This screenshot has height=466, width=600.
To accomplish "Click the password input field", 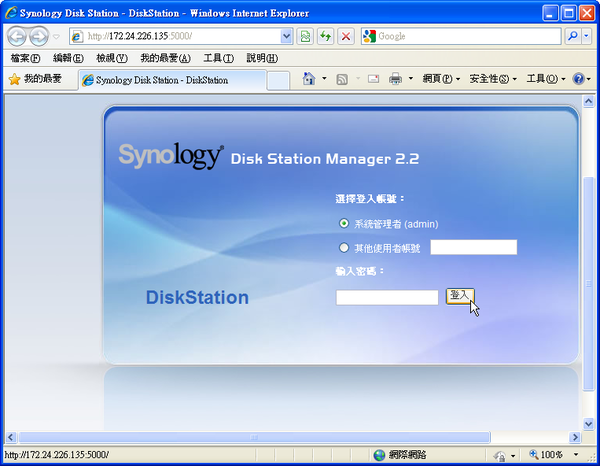I will 387,297.
